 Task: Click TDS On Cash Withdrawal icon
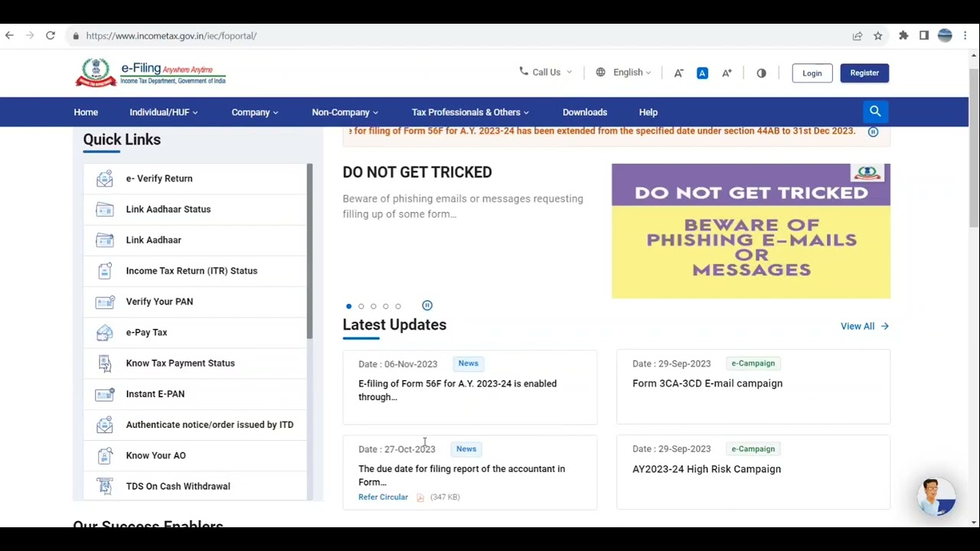(x=105, y=486)
